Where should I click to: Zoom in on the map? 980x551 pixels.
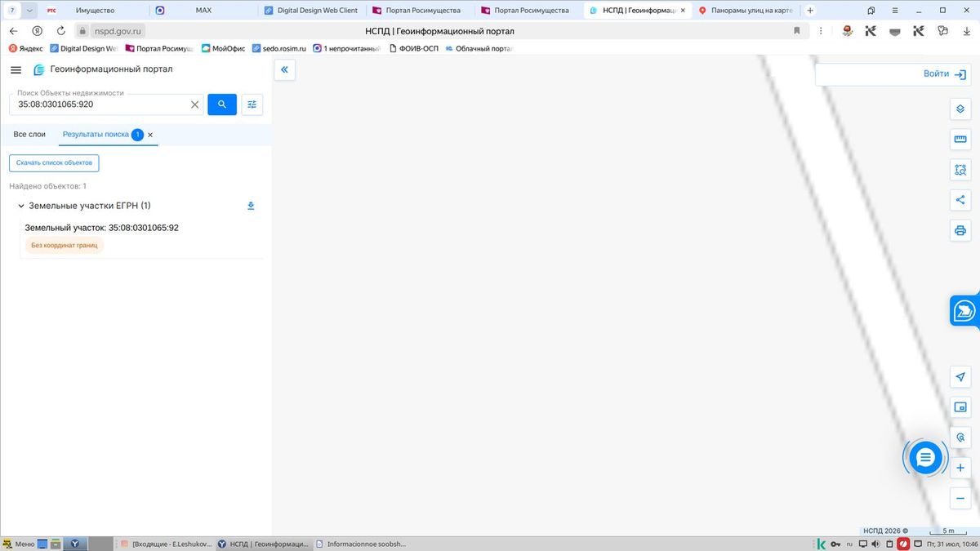point(960,469)
